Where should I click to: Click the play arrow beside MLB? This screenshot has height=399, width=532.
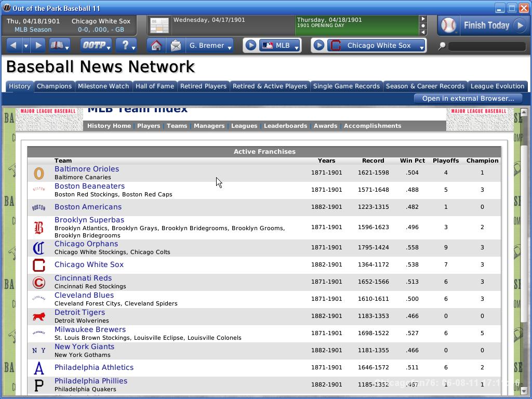[251, 46]
